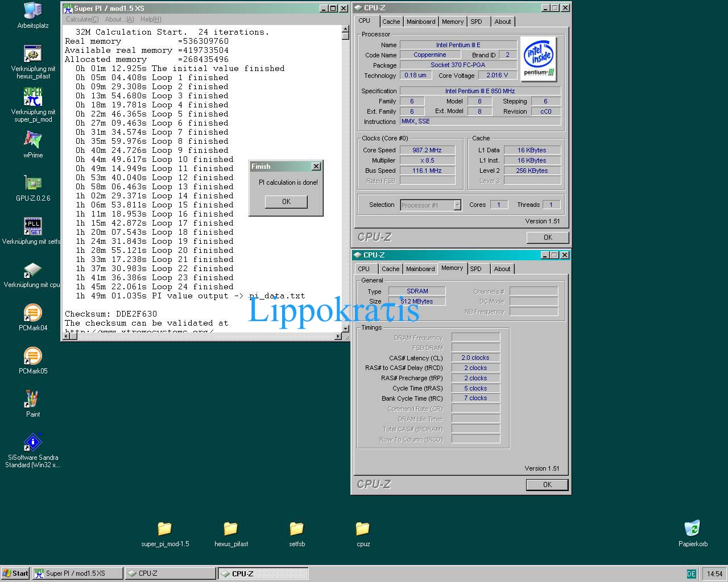Open the SiSoftware Sandra Standard icon

pyautogui.click(x=33, y=442)
